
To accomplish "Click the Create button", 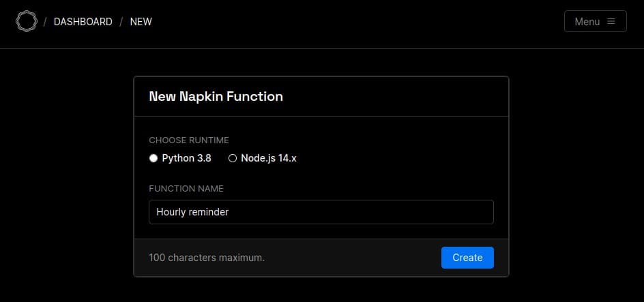I will (467, 258).
